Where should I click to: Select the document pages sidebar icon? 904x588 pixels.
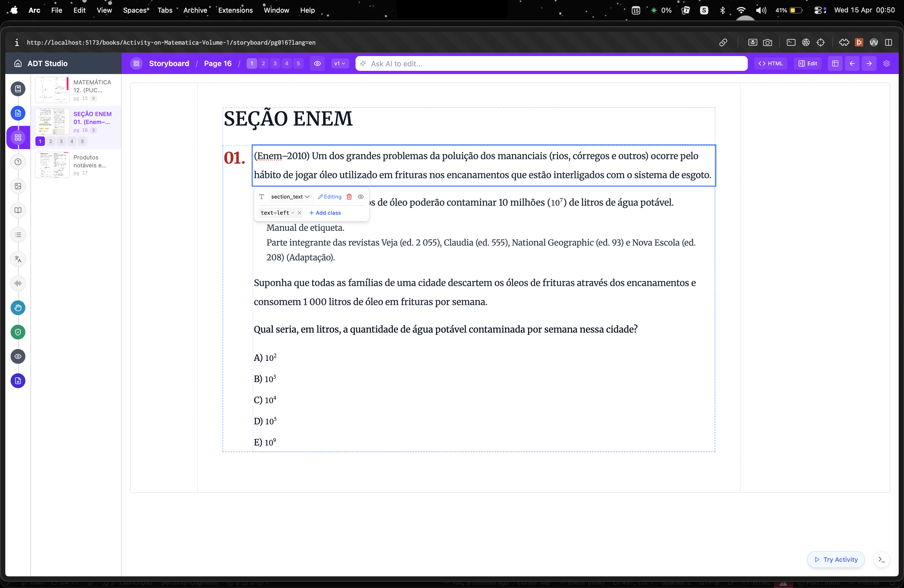point(18,113)
